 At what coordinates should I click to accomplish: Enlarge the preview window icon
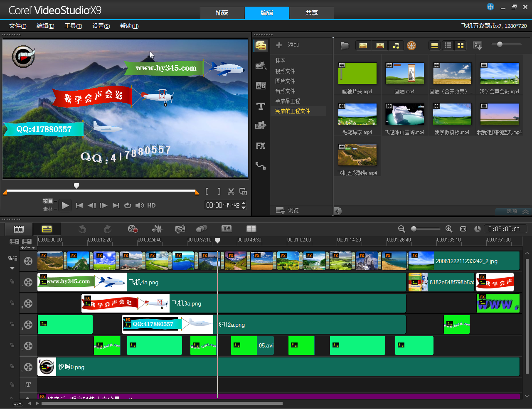243,191
